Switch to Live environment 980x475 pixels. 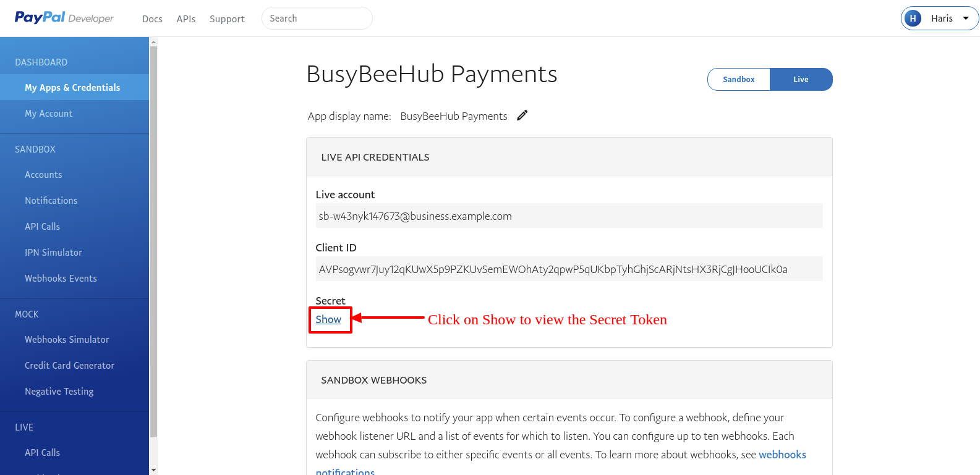[x=801, y=80]
